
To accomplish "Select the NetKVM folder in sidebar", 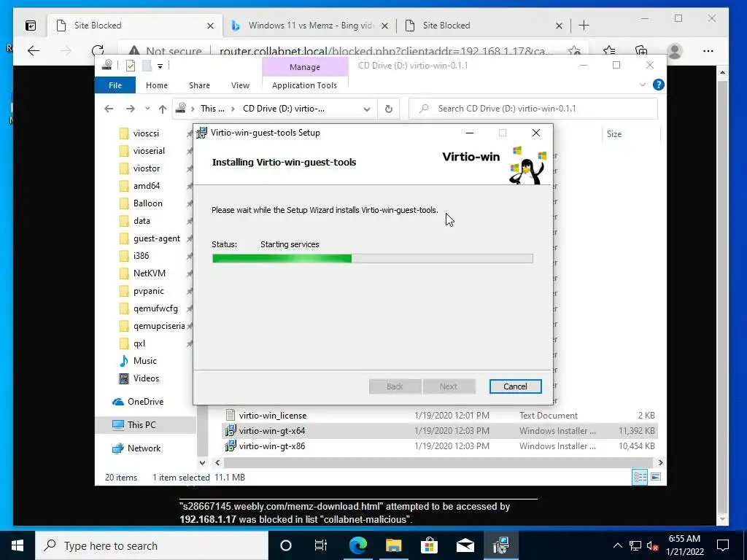I will pos(149,273).
